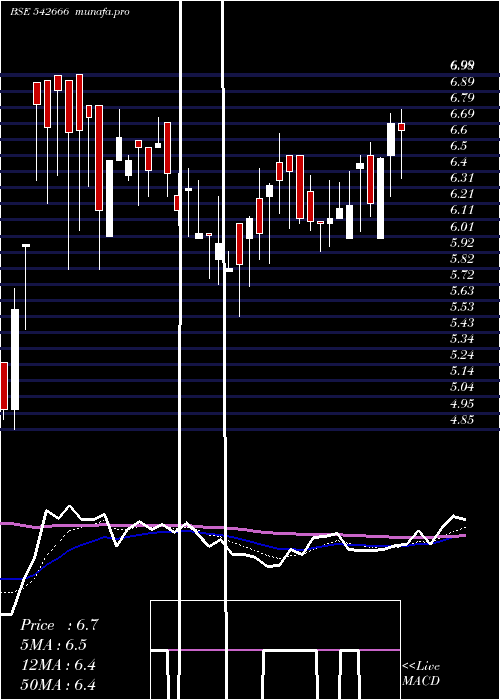Image resolution: width=500 pixels, height=700 pixels.
Task: Select the 6.69 price axis label
Action: point(462,114)
